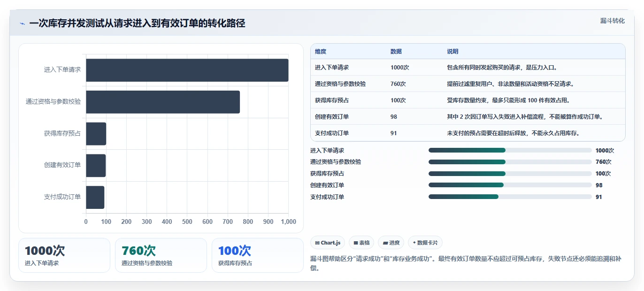Open the 1000次 stat card
644x291 pixels.
coord(64,255)
